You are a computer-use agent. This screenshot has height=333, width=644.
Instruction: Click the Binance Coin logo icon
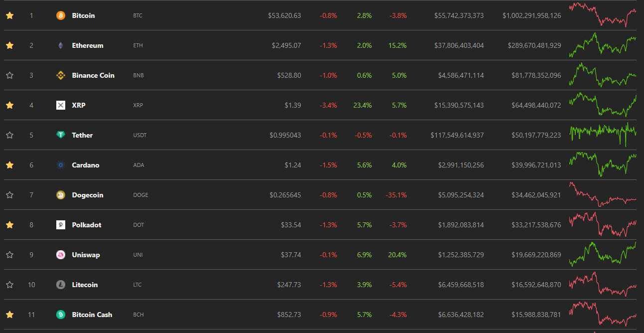coord(61,75)
